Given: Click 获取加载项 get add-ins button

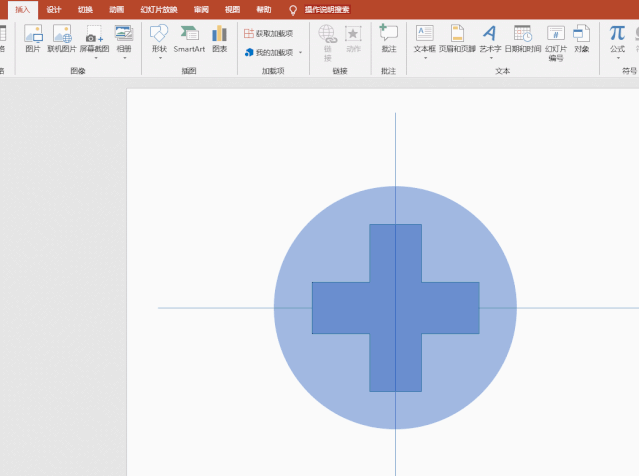Looking at the screenshot, I should click(268, 33).
